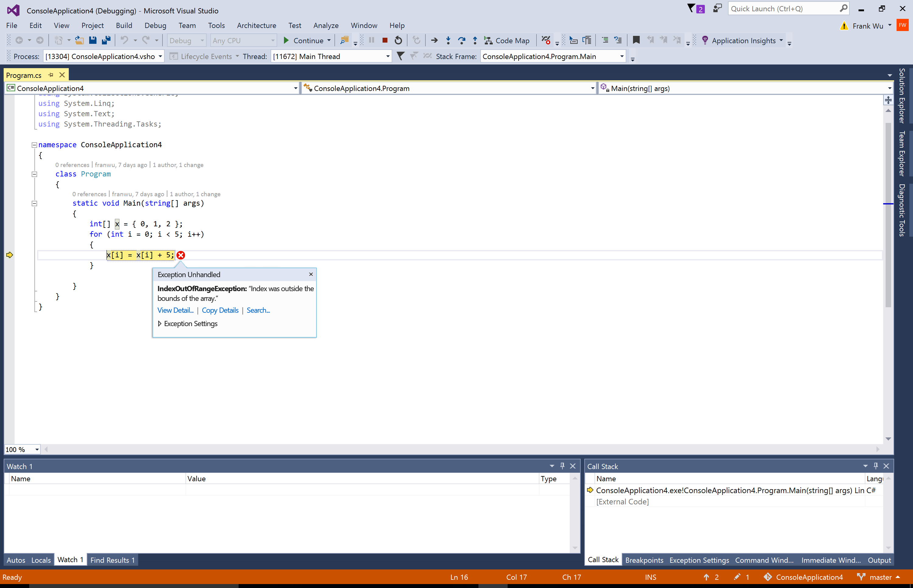Image resolution: width=913 pixels, height=588 pixels.
Task: Open Code Map from the toolbar
Action: click(x=506, y=40)
